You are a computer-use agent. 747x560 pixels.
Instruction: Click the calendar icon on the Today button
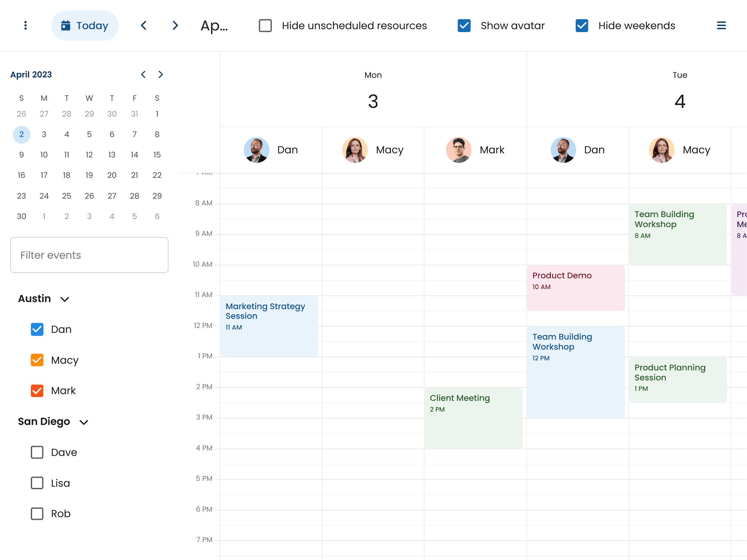(66, 25)
